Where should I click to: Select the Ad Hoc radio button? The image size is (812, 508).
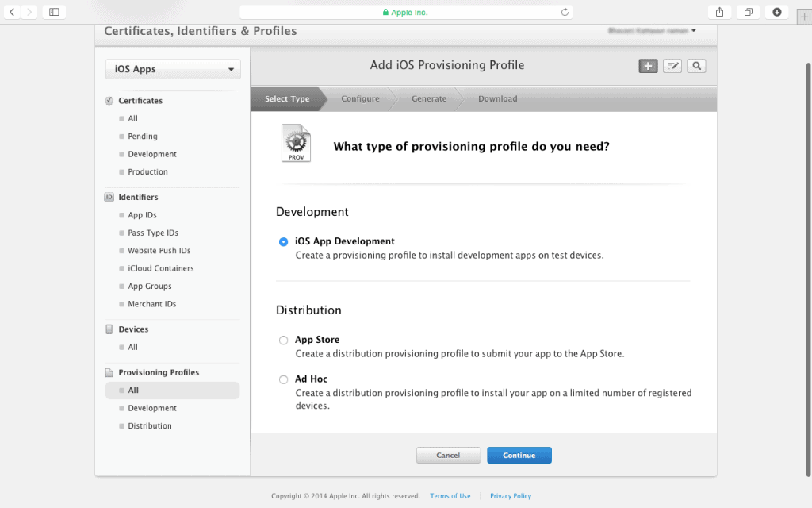pyautogui.click(x=283, y=379)
